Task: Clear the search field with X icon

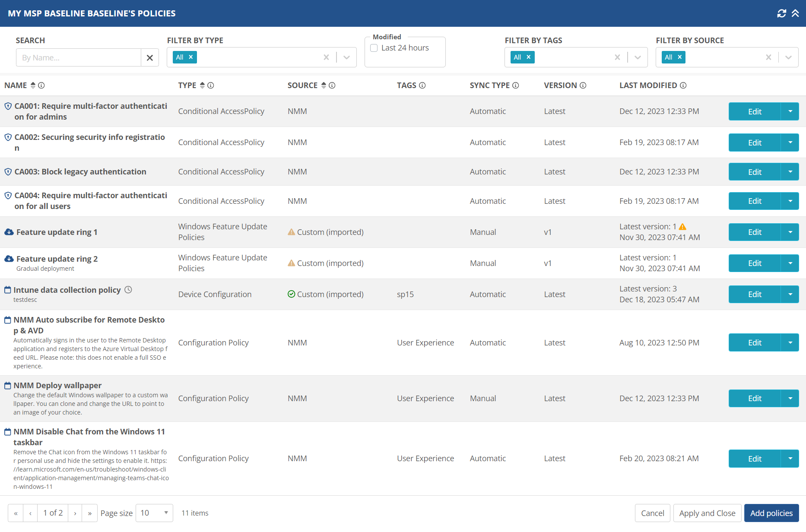Action: [150, 58]
